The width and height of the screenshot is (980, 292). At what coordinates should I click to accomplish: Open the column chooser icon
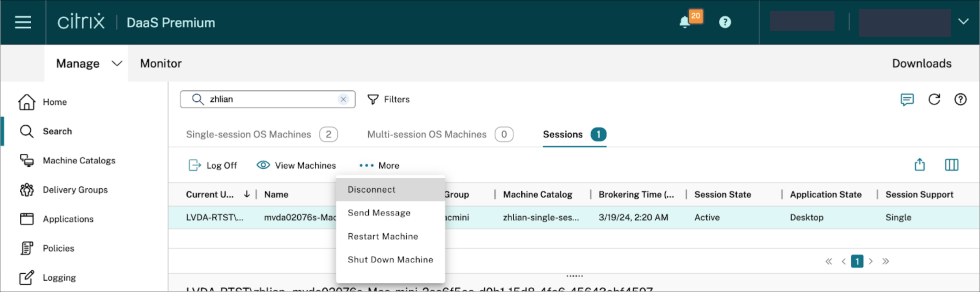(952, 165)
